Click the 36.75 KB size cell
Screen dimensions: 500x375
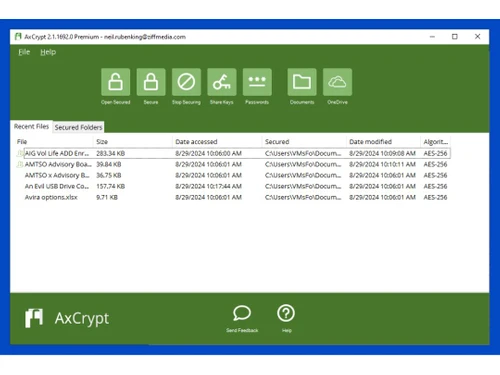(x=109, y=175)
